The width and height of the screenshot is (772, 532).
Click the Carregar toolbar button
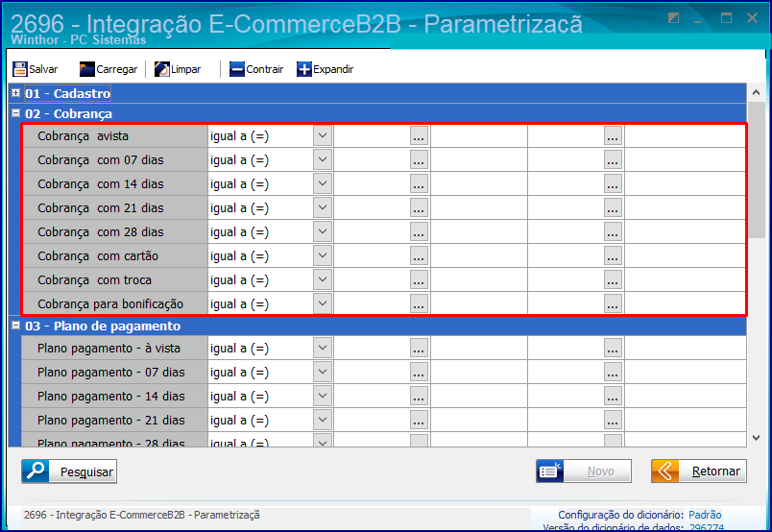(109, 69)
